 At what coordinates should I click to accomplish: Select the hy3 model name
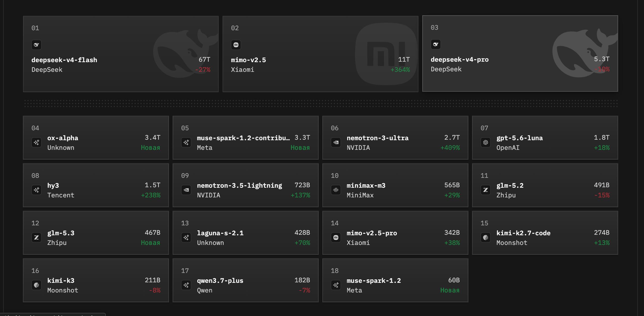coord(53,186)
